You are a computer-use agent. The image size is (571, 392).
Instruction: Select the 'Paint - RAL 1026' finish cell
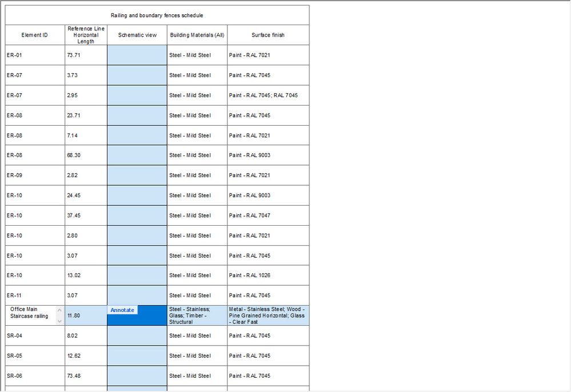pyautogui.click(x=268, y=275)
